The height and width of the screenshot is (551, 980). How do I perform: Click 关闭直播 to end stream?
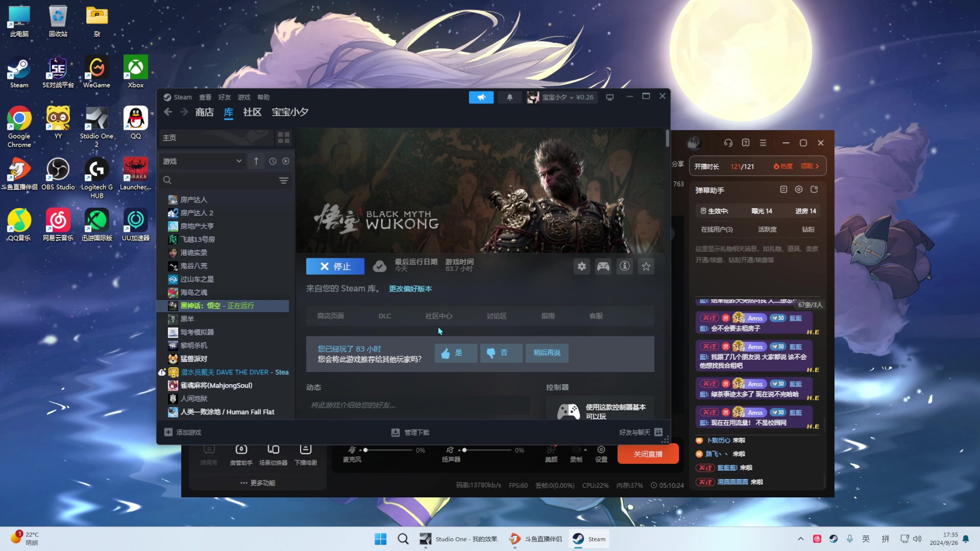point(648,454)
